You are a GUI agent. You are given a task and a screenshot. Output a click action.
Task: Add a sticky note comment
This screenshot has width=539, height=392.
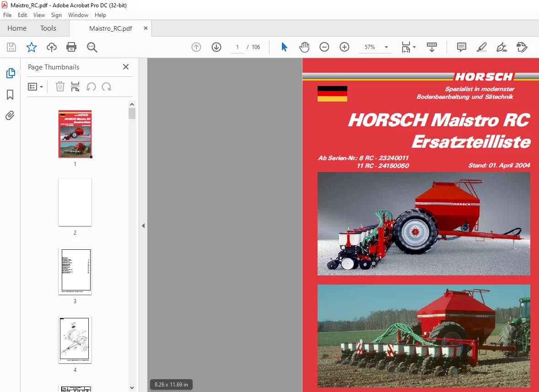461,47
